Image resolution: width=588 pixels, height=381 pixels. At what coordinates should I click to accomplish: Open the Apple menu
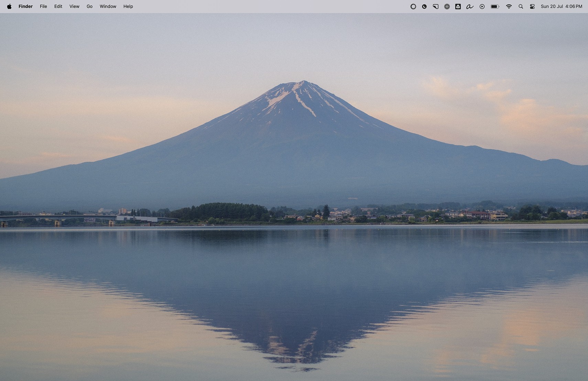[9, 7]
